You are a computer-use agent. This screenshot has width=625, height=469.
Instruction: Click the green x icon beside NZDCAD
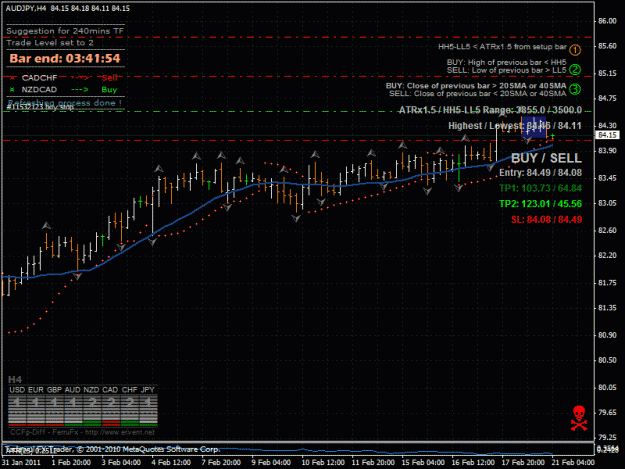tap(12, 90)
